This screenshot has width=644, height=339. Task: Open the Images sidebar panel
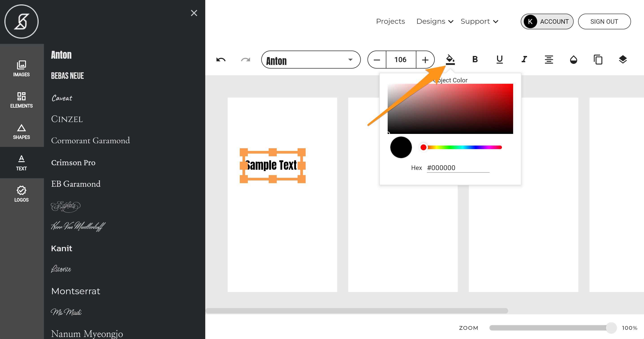[22, 69]
